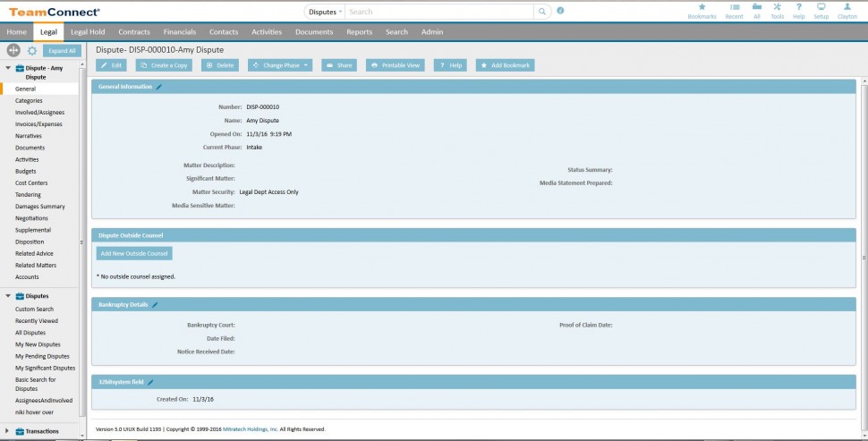Open the Admin tab

pos(432,32)
